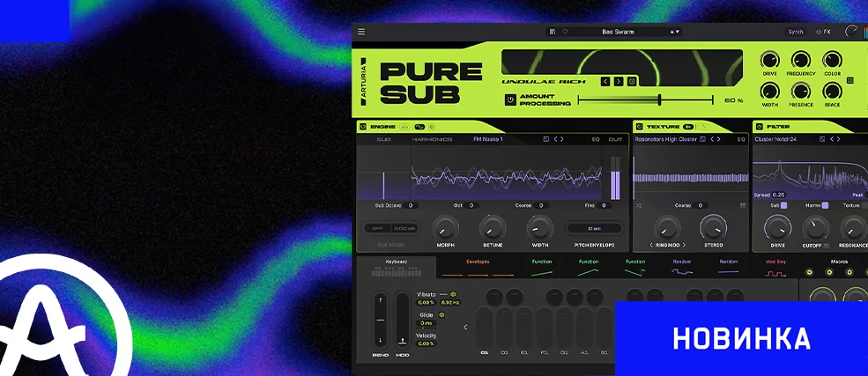868x376 pixels.
Task: Open the FM Nasko 1 preset list
Action: [488, 139]
